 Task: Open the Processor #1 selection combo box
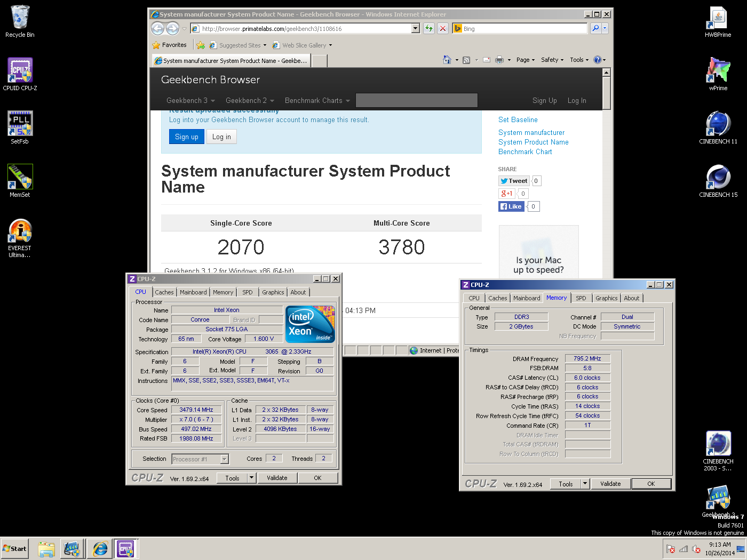tap(200, 459)
